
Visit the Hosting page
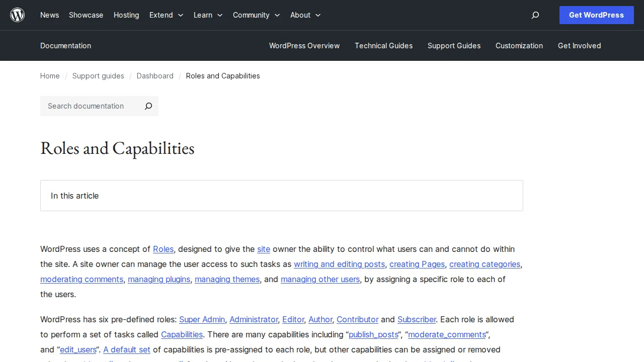126,15
